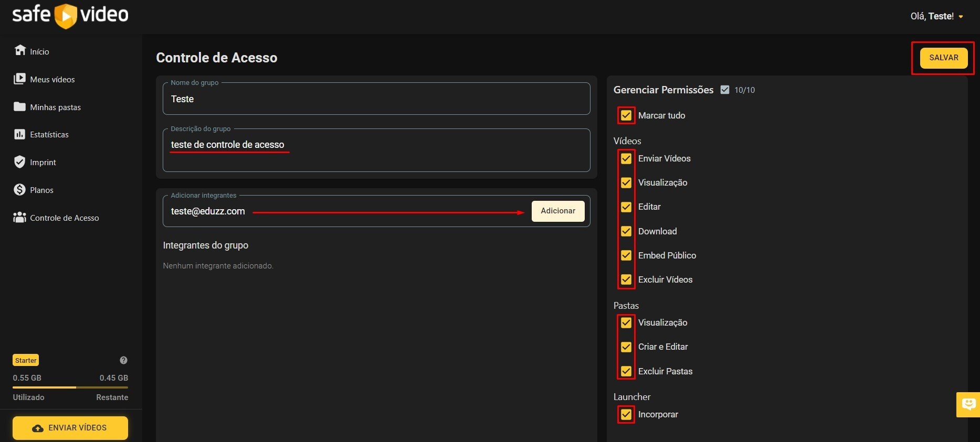
Task: Disable the Excluir Pastas permission
Action: click(x=626, y=371)
